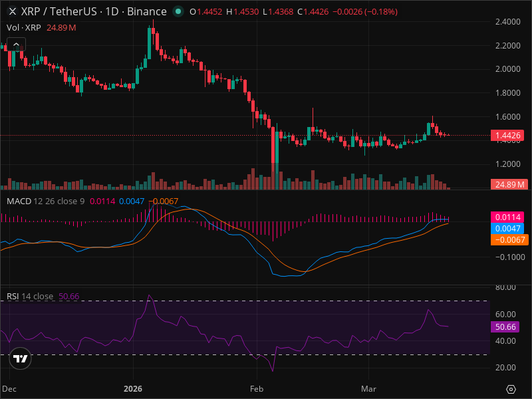This screenshot has width=532, height=399.
Task: Click the 2.0000 price scale label
Action: tap(507, 69)
